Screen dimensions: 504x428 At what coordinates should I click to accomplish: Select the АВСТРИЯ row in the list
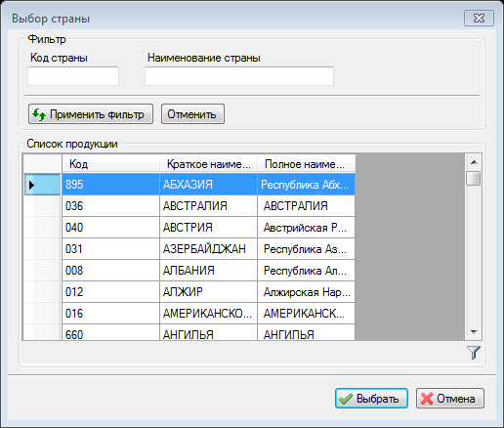[x=208, y=228]
